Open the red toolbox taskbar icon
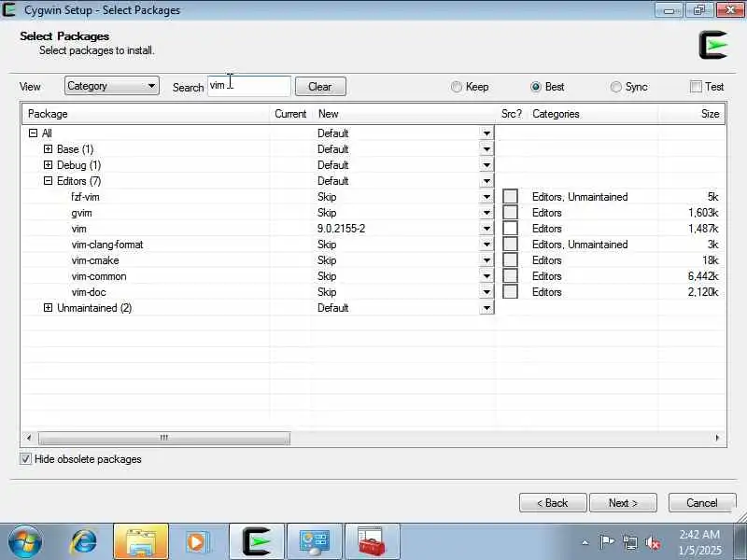 click(x=372, y=542)
